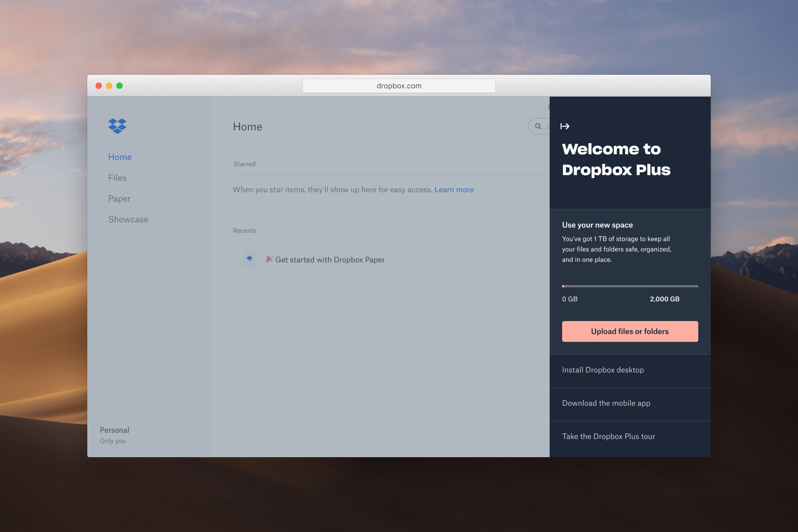Follow the Learn more link
Image resolution: width=798 pixels, height=532 pixels.
pyautogui.click(x=454, y=190)
